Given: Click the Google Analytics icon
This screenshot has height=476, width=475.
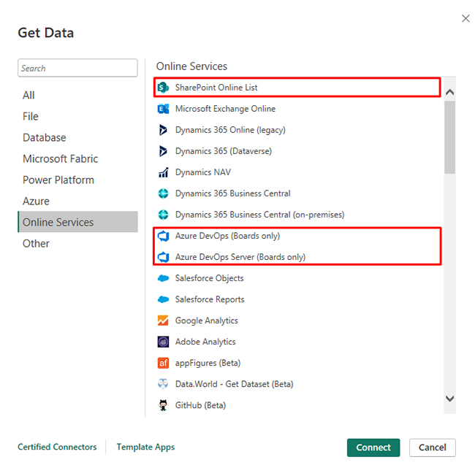Looking at the screenshot, I should pyautogui.click(x=163, y=320).
